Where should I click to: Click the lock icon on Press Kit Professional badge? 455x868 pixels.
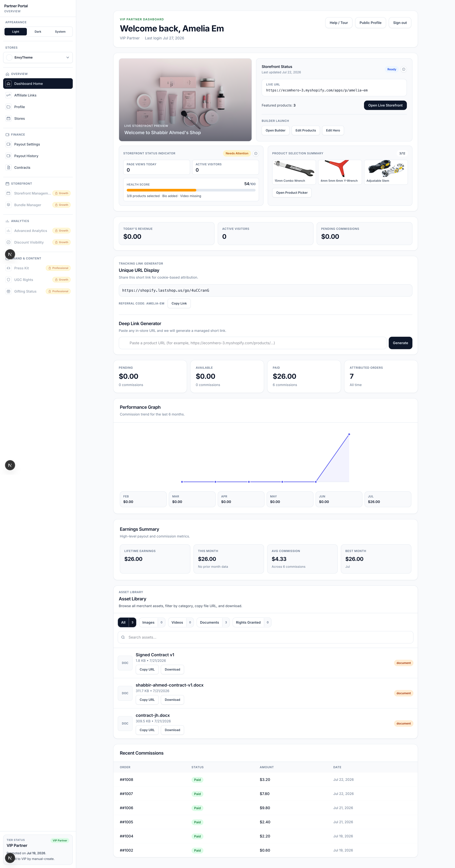pos(50,268)
